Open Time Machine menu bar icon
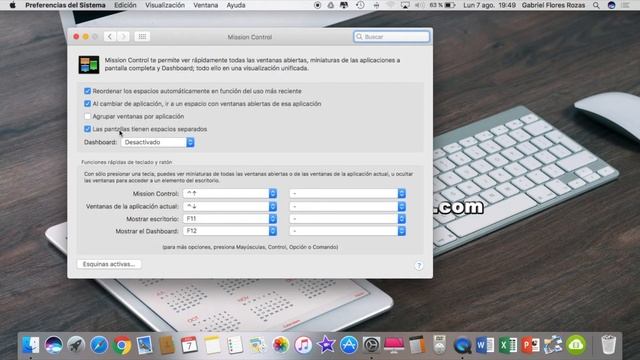Screen dimensions: 640x360 coord(360,5)
